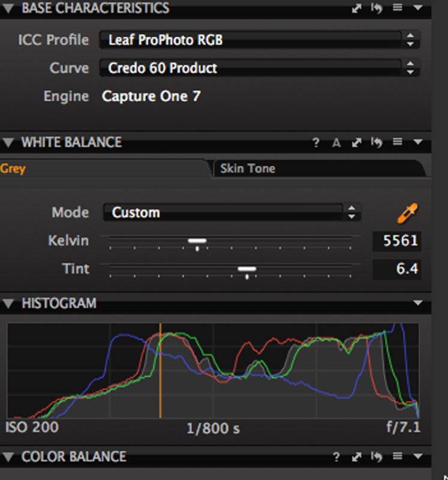Viewport: 448px width, 480px height.
Task: Pick white balance with the orange eyedropper
Action: click(x=407, y=212)
